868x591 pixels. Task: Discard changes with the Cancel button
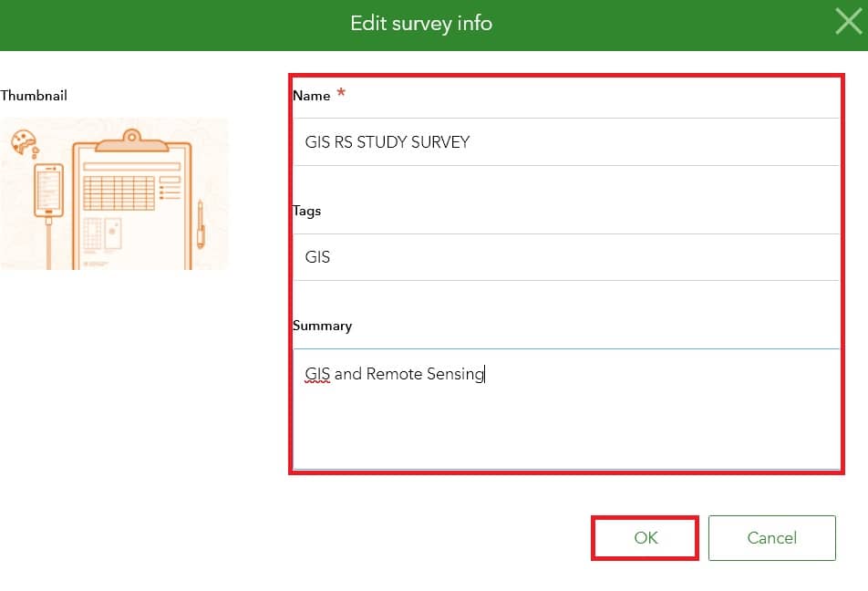771,538
